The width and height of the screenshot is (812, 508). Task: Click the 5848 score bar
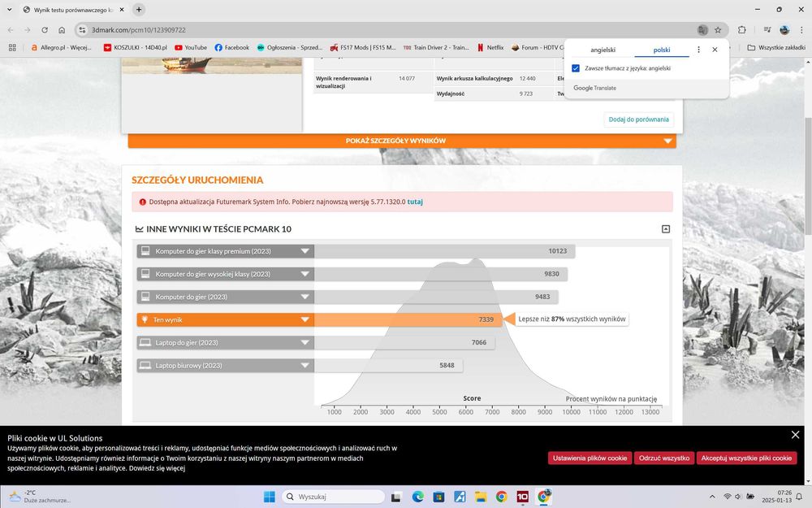point(388,365)
